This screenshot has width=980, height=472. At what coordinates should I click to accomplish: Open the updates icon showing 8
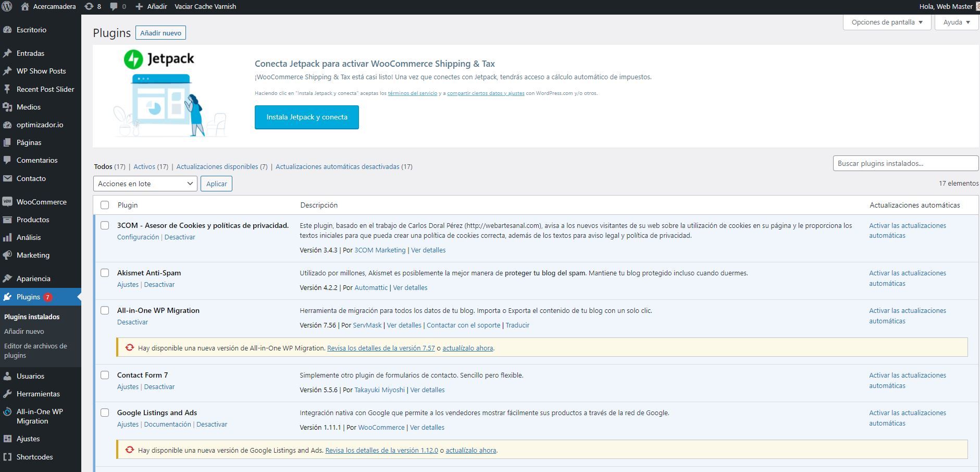point(89,6)
